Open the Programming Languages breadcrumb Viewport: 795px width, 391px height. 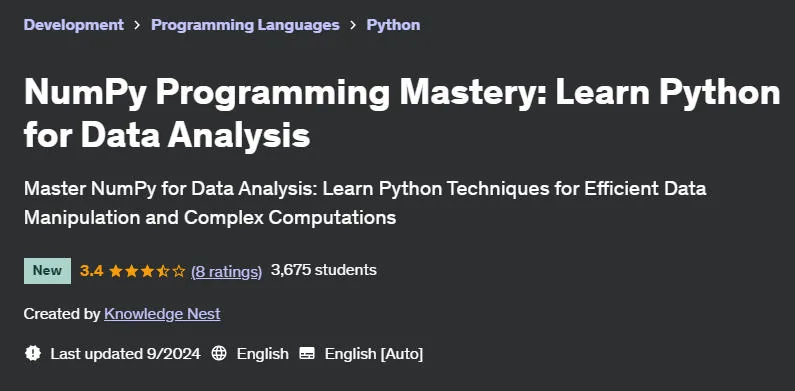[245, 25]
